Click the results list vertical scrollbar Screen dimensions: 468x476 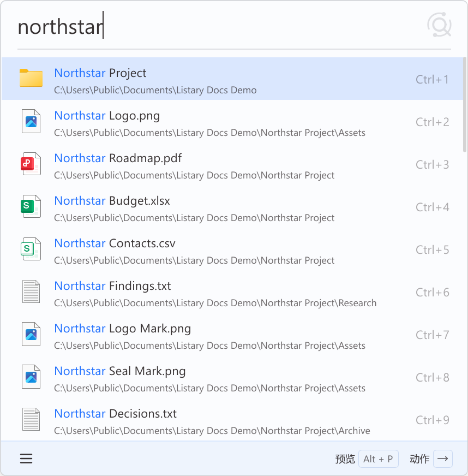tap(465, 105)
